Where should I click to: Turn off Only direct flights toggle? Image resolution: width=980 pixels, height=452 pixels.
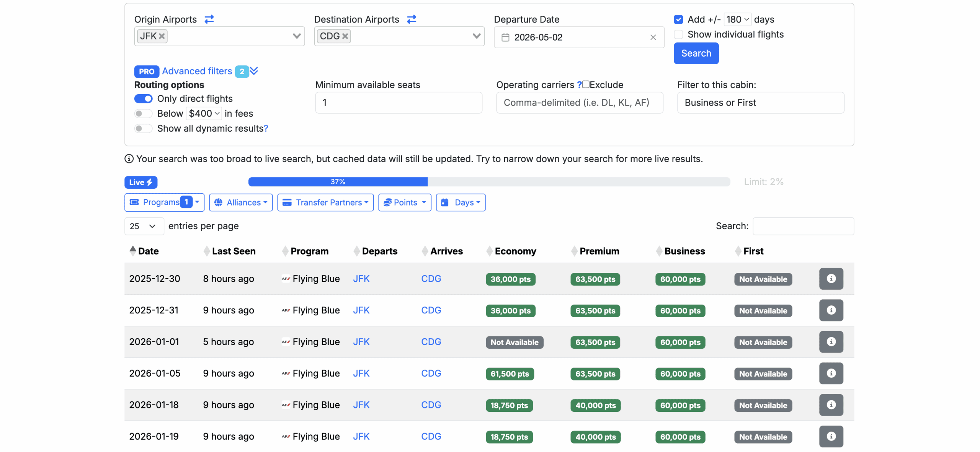pos(143,99)
